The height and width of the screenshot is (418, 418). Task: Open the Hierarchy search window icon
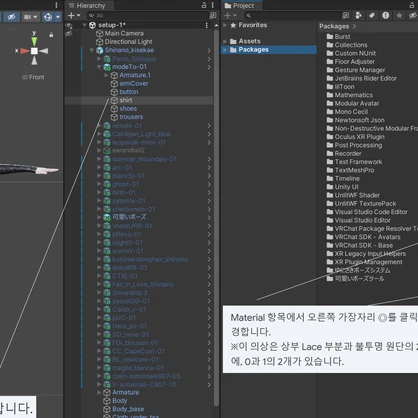(x=213, y=16)
